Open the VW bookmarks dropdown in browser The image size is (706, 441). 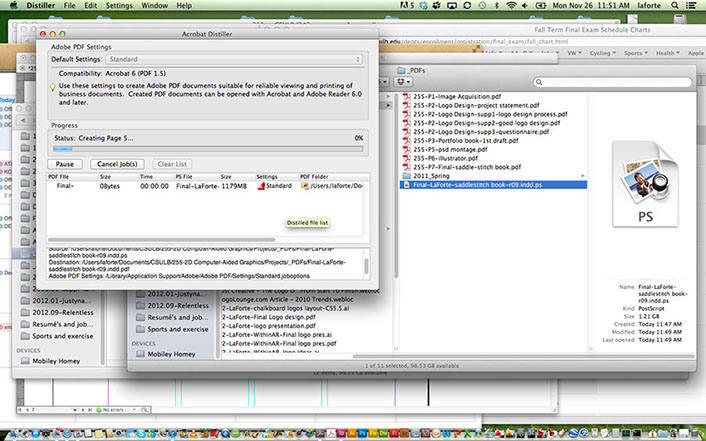click(x=574, y=53)
